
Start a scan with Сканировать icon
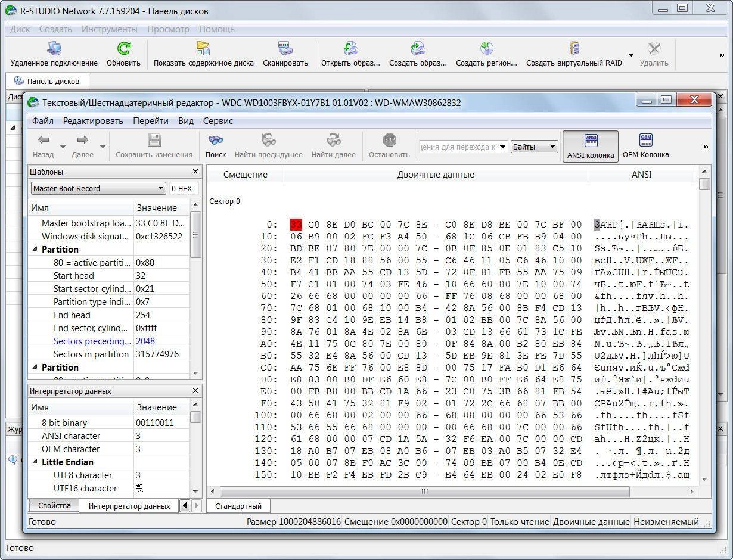click(285, 49)
